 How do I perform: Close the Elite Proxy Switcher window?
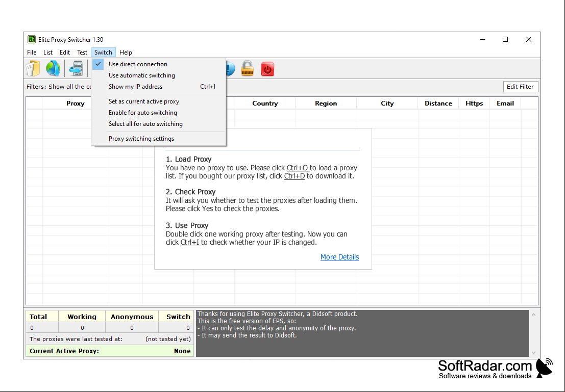point(529,39)
